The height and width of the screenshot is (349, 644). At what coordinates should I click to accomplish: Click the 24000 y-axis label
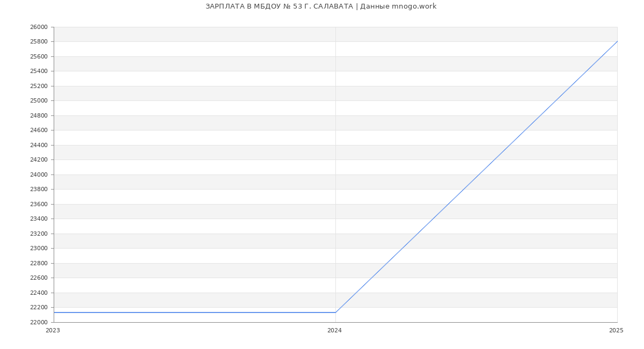pyautogui.click(x=39, y=174)
